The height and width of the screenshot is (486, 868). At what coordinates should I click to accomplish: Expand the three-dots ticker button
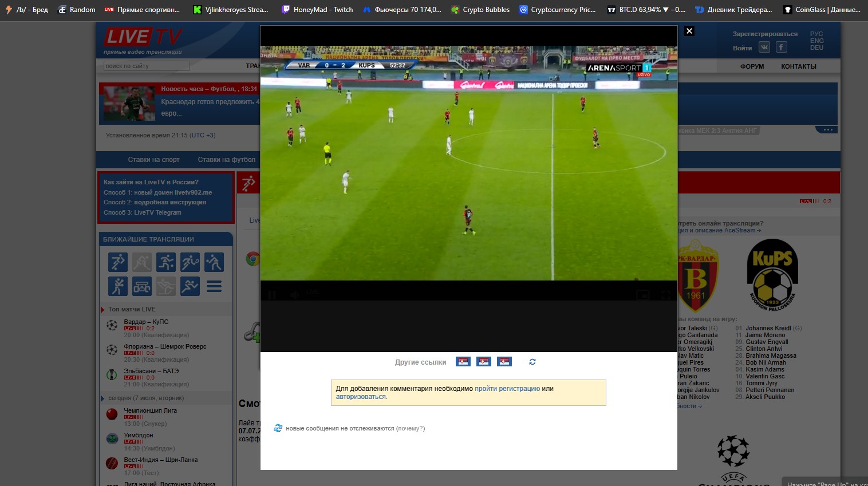pyautogui.click(x=827, y=129)
